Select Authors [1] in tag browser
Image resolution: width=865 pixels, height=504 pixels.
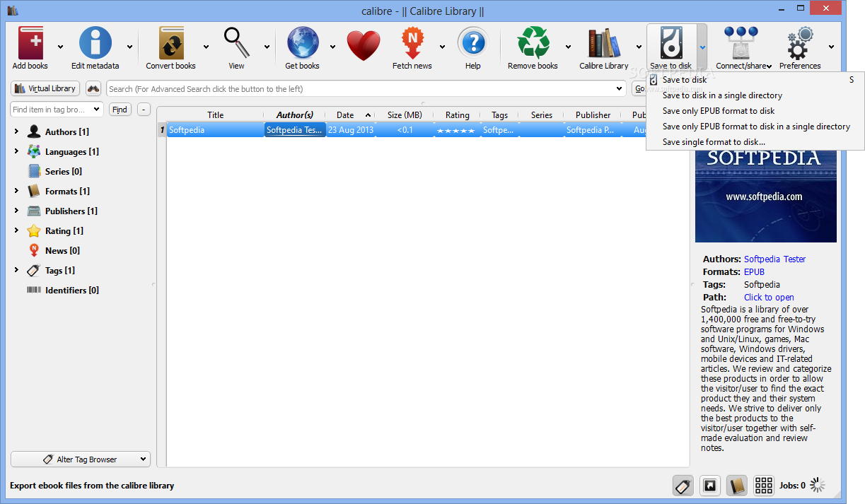click(x=67, y=132)
